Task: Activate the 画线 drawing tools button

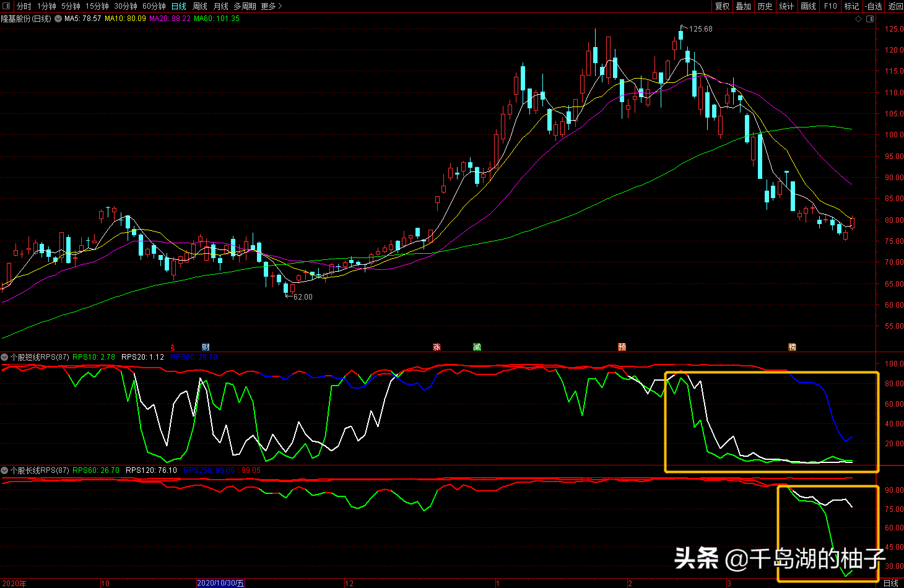Action: click(808, 6)
